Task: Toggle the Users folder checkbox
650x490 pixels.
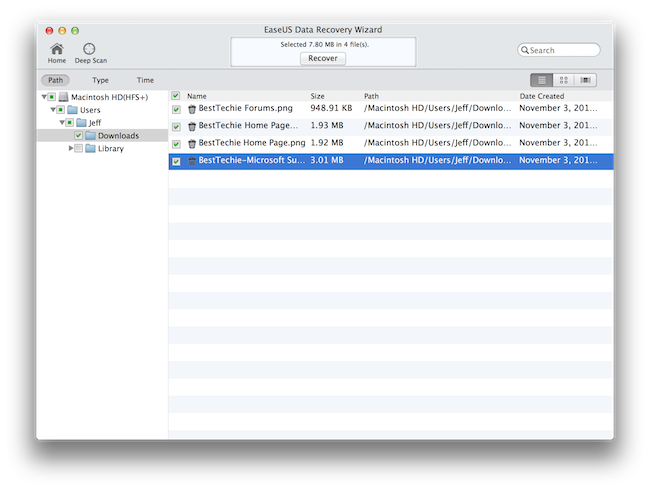Action: pyautogui.click(x=61, y=110)
